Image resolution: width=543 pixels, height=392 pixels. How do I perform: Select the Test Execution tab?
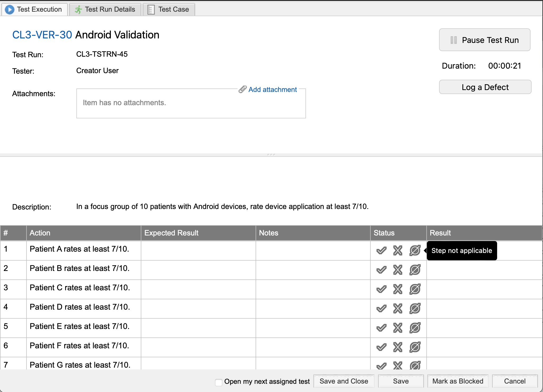34,10
